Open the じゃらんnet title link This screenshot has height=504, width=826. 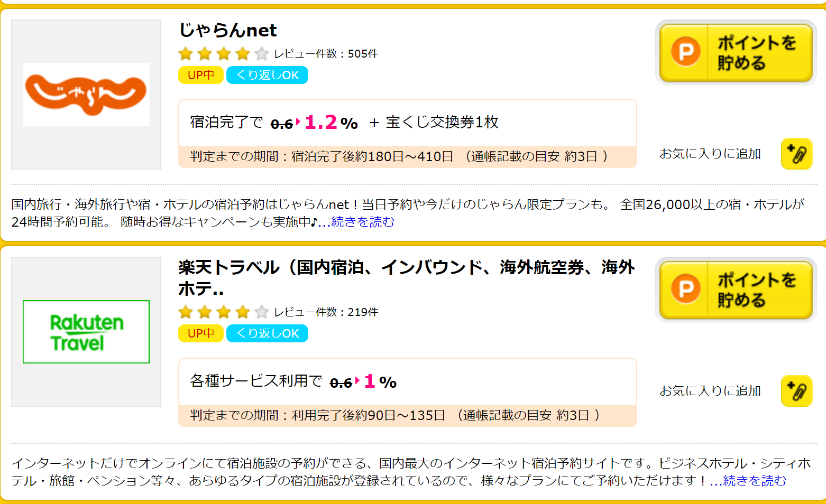coord(228,31)
